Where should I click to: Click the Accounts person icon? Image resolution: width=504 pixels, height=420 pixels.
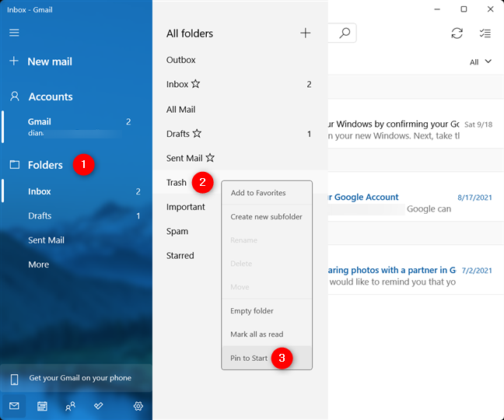click(15, 96)
